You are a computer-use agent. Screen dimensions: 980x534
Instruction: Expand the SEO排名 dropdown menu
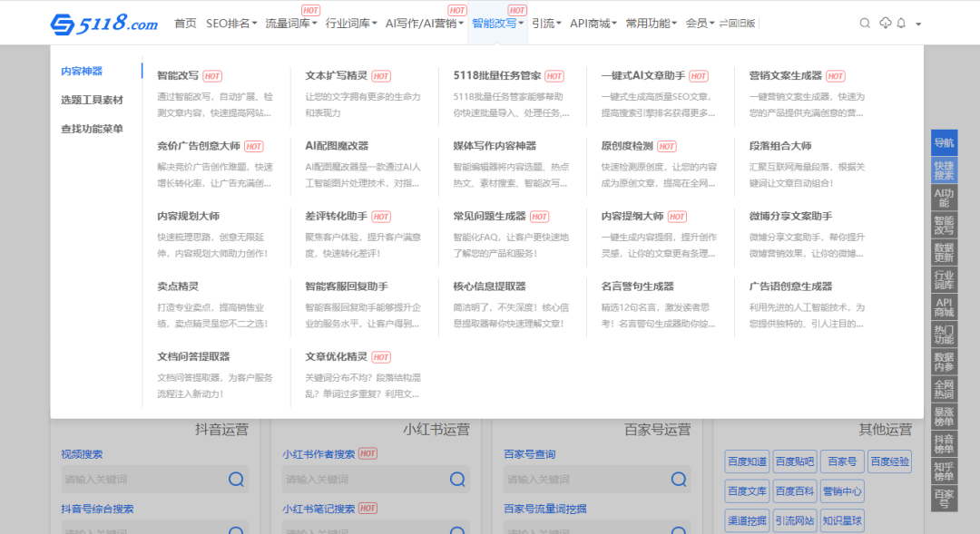[231, 23]
